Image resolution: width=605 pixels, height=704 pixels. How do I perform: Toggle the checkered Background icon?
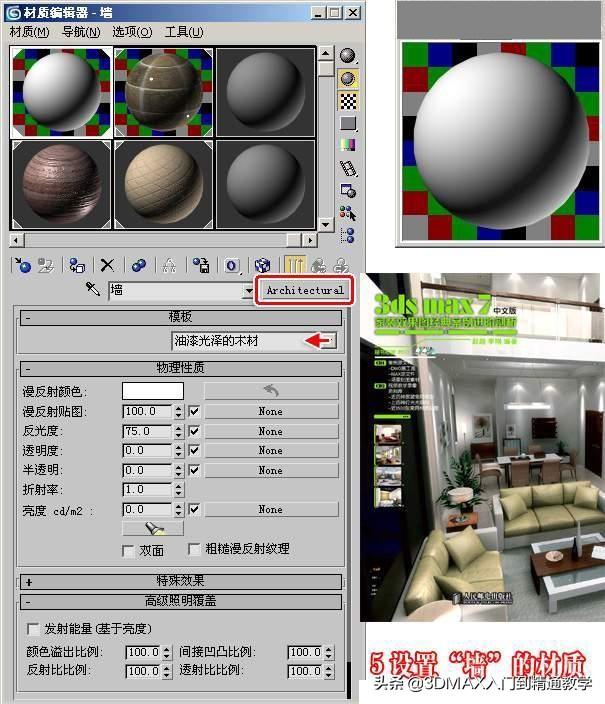click(348, 100)
